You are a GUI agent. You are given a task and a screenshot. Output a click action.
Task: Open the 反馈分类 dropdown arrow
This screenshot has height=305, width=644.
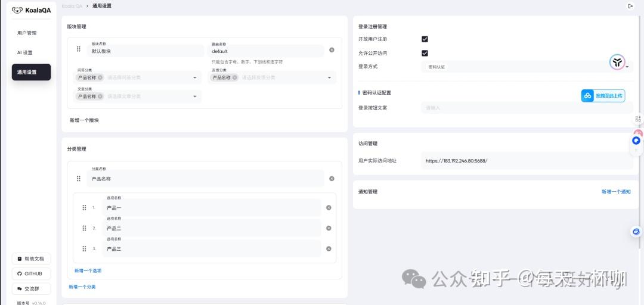(329, 77)
